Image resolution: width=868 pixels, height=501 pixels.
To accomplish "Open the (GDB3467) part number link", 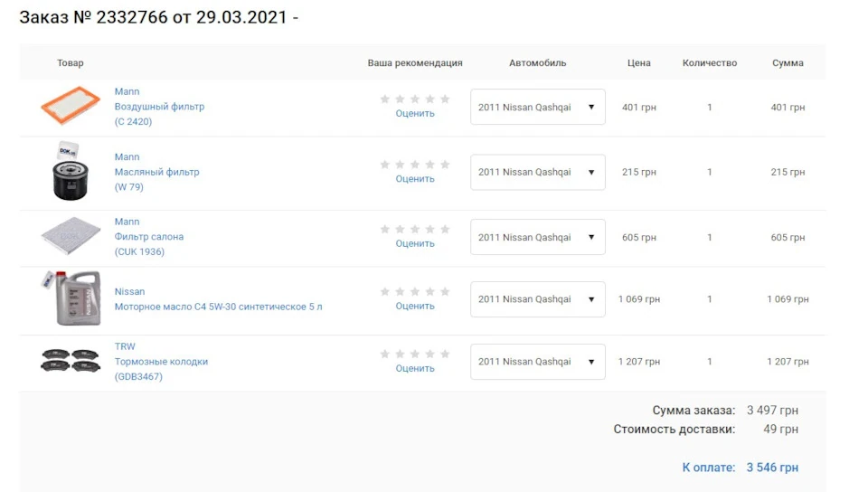I will coord(138,376).
